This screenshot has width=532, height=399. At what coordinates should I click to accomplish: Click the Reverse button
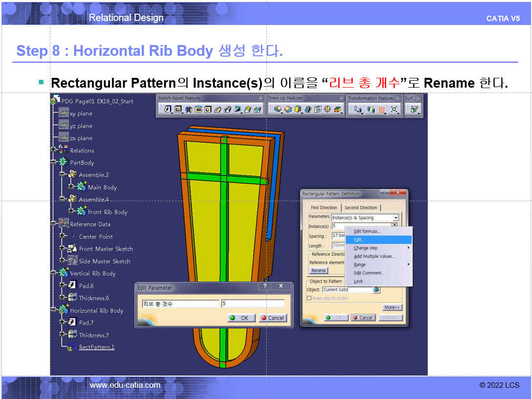point(319,271)
